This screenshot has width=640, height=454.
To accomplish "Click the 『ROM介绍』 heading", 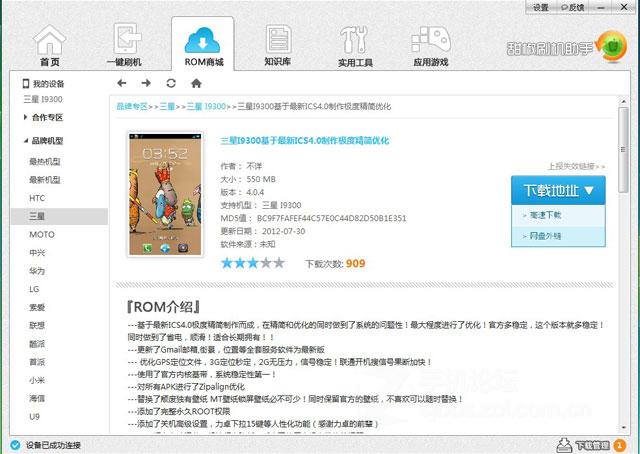I will (164, 307).
